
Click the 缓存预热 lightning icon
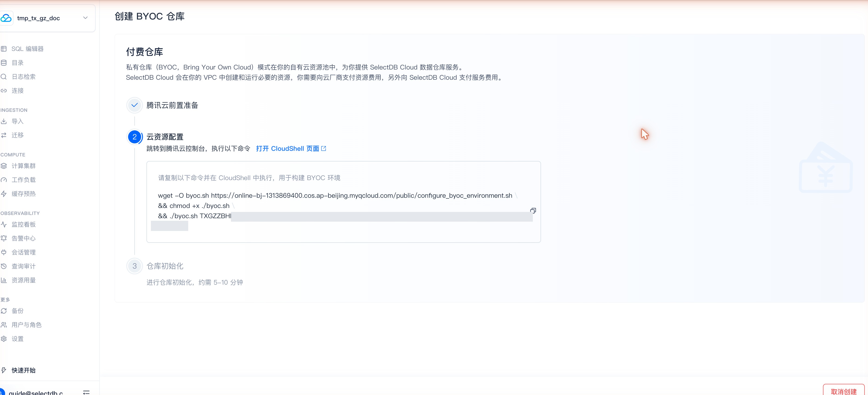4,194
